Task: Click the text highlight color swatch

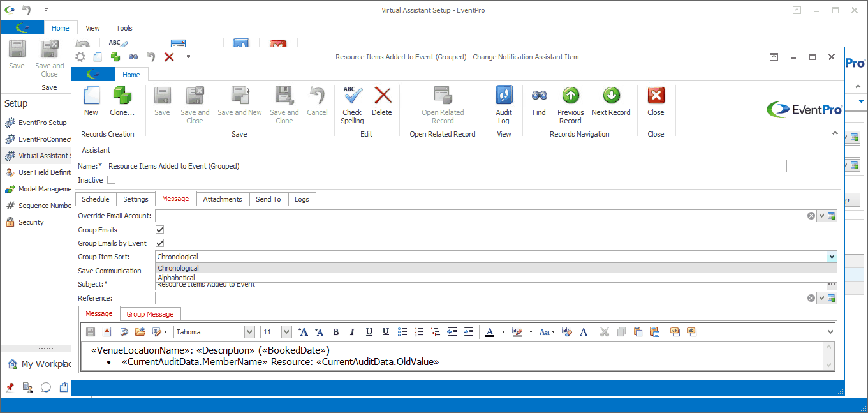Action: pyautogui.click(x=517, y=332)
